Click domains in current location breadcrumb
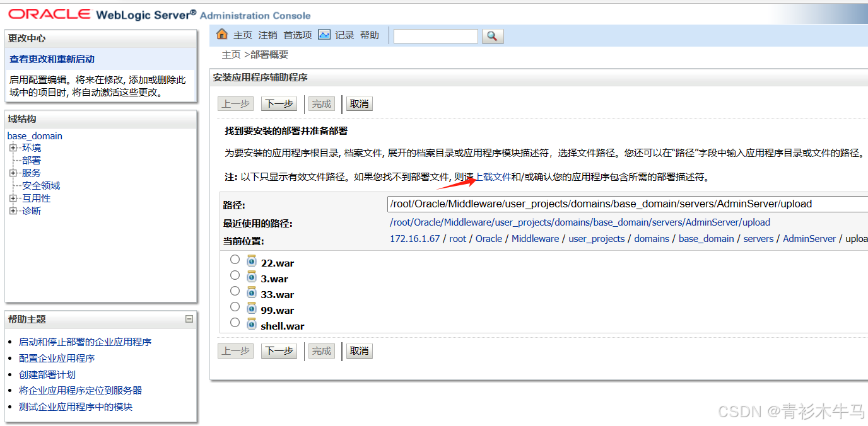Viewport: 868px width, 426px height. [652, 239]
